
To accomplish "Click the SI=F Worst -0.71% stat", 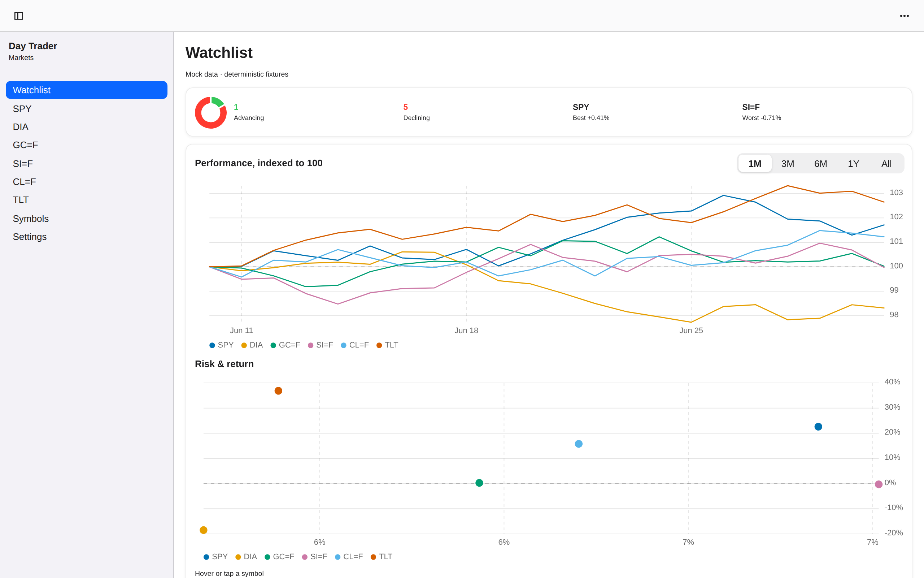I will point(761,112).
